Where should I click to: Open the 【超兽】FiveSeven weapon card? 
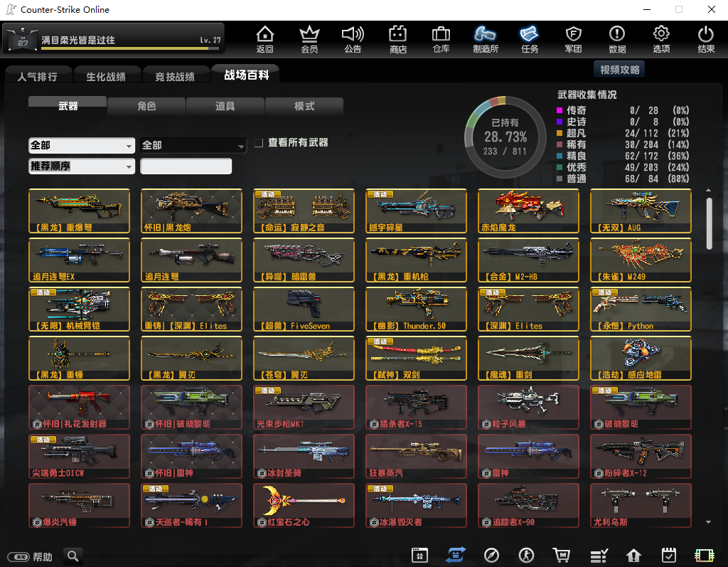[x=304, y=309]
